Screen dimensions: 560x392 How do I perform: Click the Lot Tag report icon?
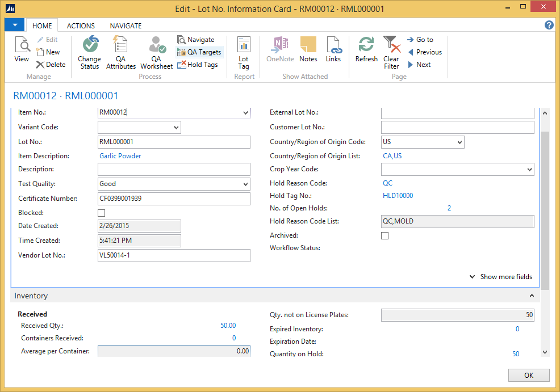244,52
